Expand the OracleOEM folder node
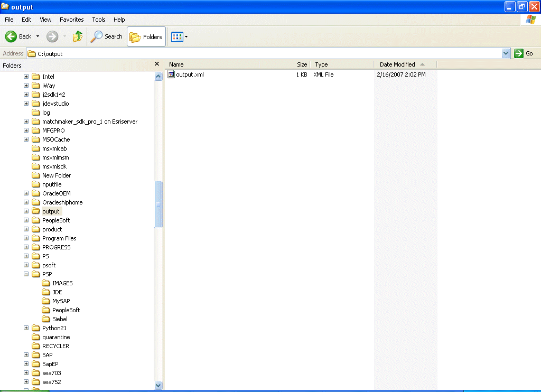This screenshot has width=541, height=392. tap(26, 193)
